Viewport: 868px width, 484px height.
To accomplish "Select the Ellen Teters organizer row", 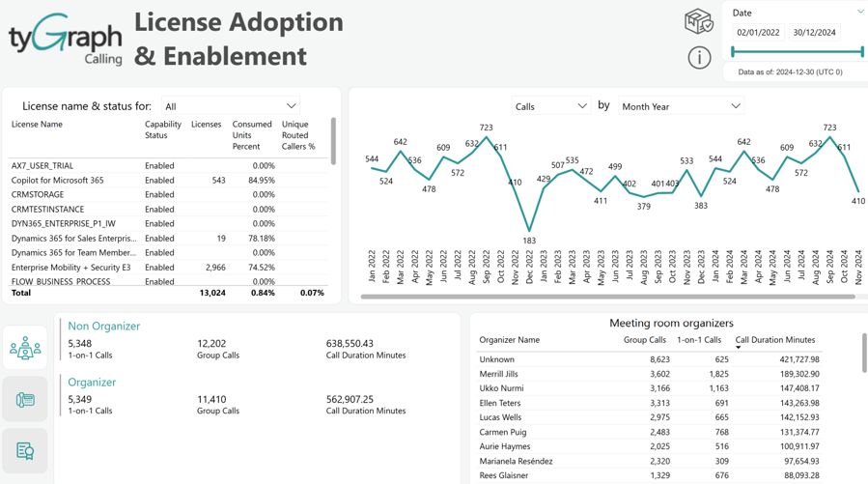I will (x=650, y=403).
